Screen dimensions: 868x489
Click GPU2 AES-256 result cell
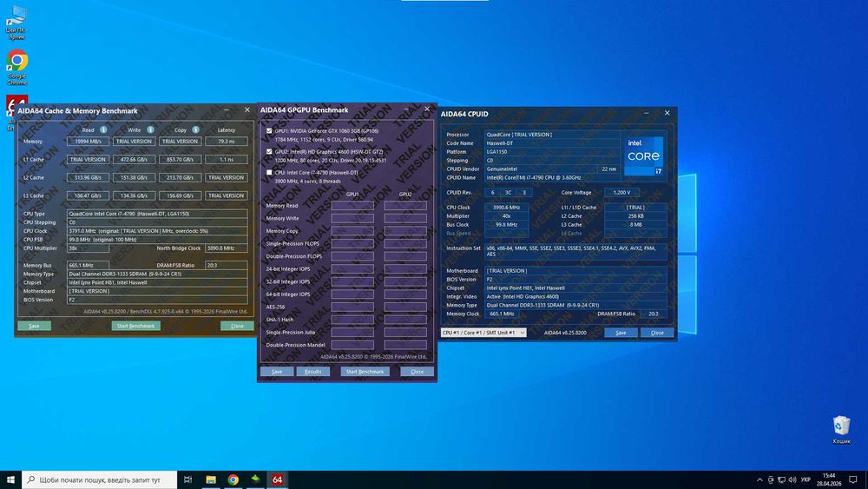(405, 307)
